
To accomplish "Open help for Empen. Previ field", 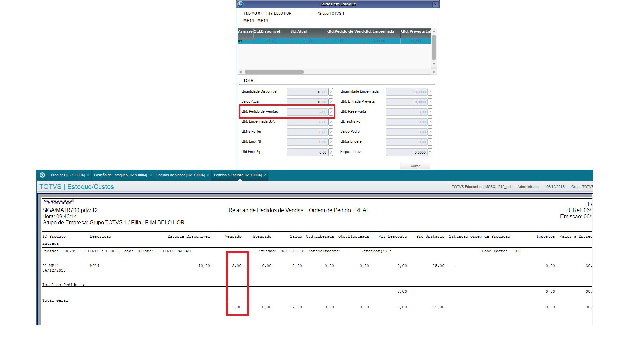I will click(x=430, y=152).
